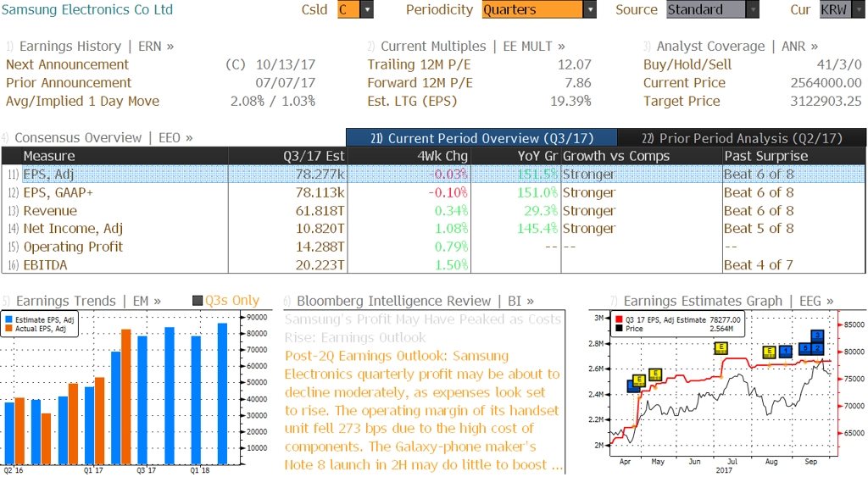Click blue event marker numbered 3
Screen dimensions: 868x477
(x=818, y=336)
